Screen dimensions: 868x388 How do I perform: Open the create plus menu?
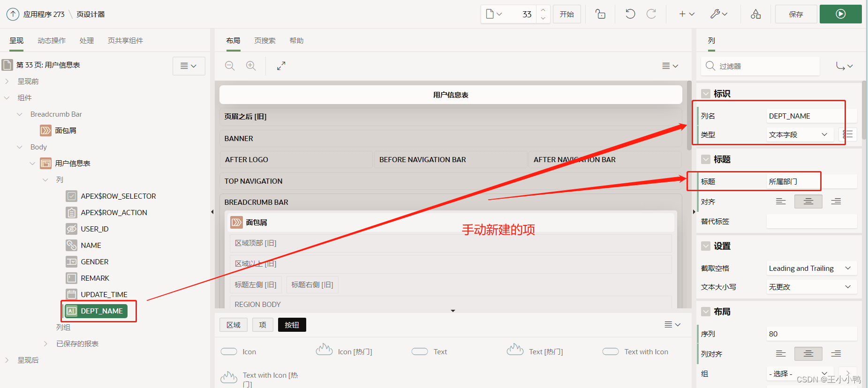pyautogui.click(x=687, y=14)
